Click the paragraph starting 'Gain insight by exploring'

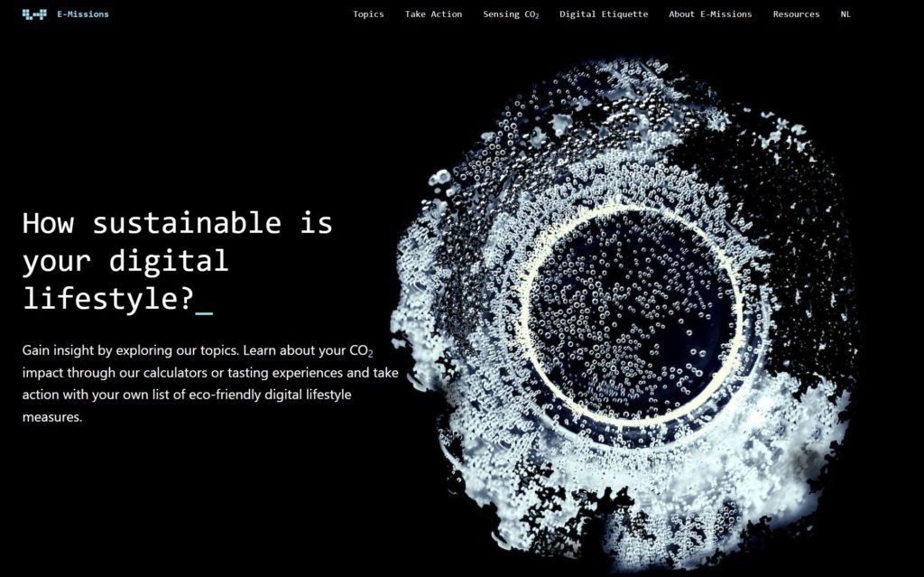(x=210, y=384)
